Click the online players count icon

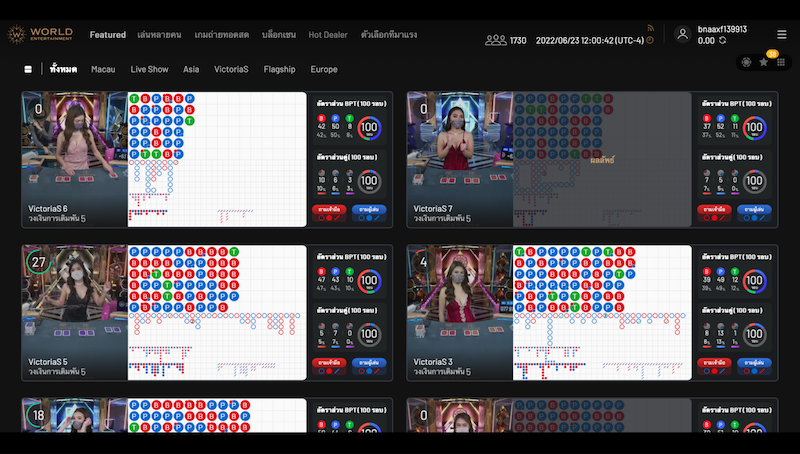pos(495,40)
